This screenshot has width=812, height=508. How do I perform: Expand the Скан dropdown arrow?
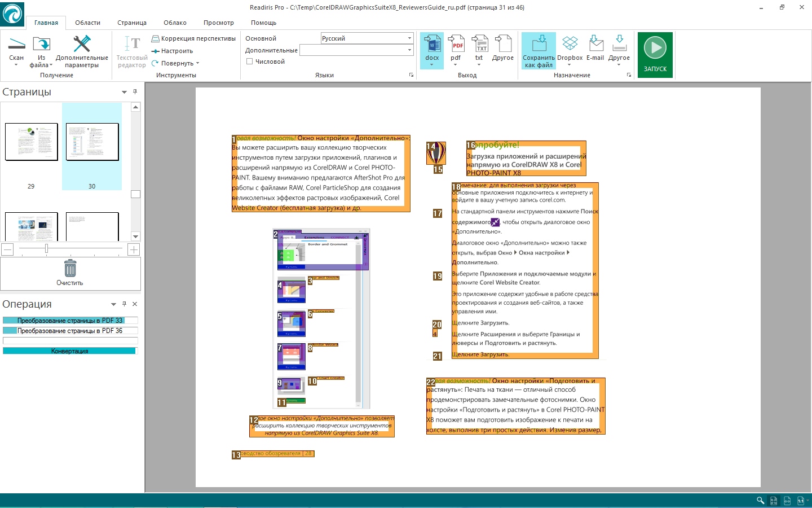(x=16, y=65)
